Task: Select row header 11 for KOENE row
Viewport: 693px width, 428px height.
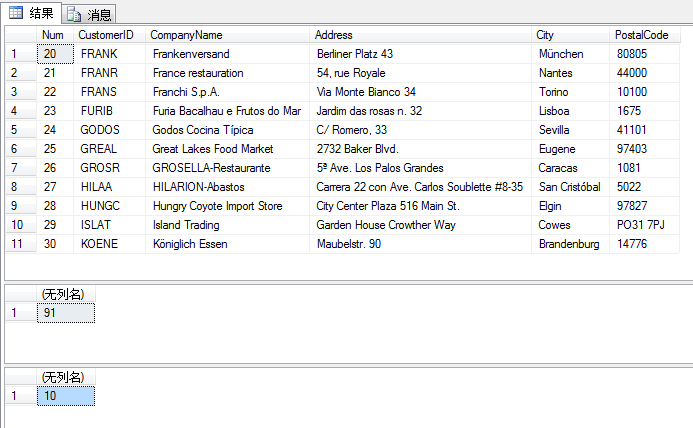Action: (x=21, y=244)
